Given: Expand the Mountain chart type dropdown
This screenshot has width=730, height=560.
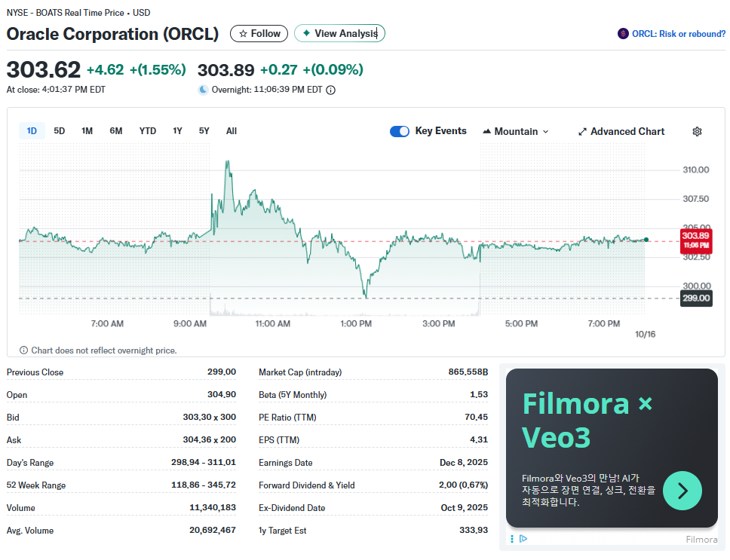Looking at the screenshot, I should pos(516,132).
